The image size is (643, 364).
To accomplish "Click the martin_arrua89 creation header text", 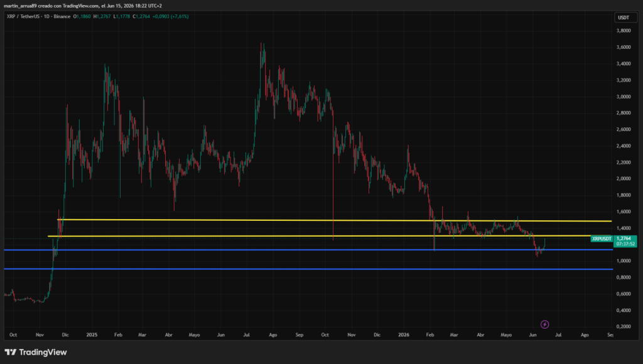I will [x=83, y=6].
